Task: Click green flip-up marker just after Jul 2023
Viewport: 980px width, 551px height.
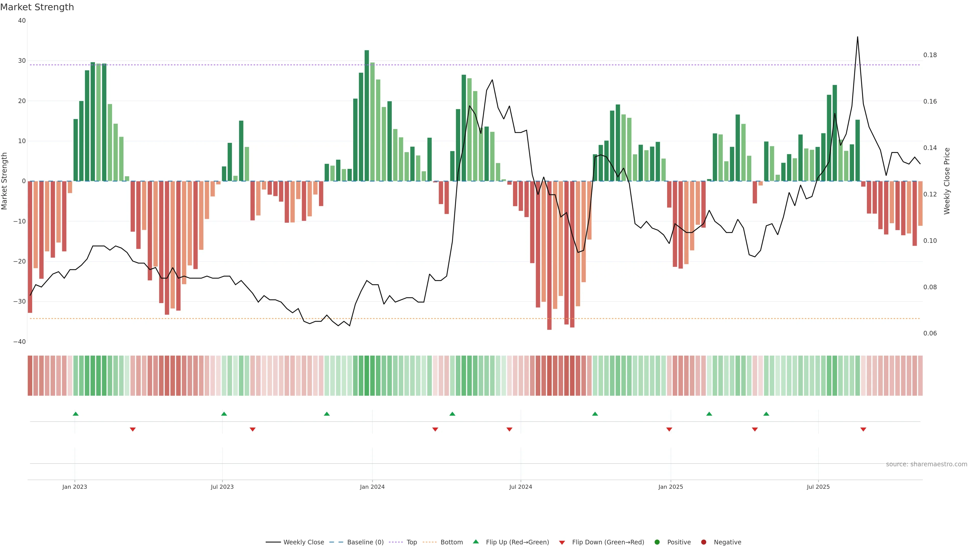Action: [x=224, y=414]
